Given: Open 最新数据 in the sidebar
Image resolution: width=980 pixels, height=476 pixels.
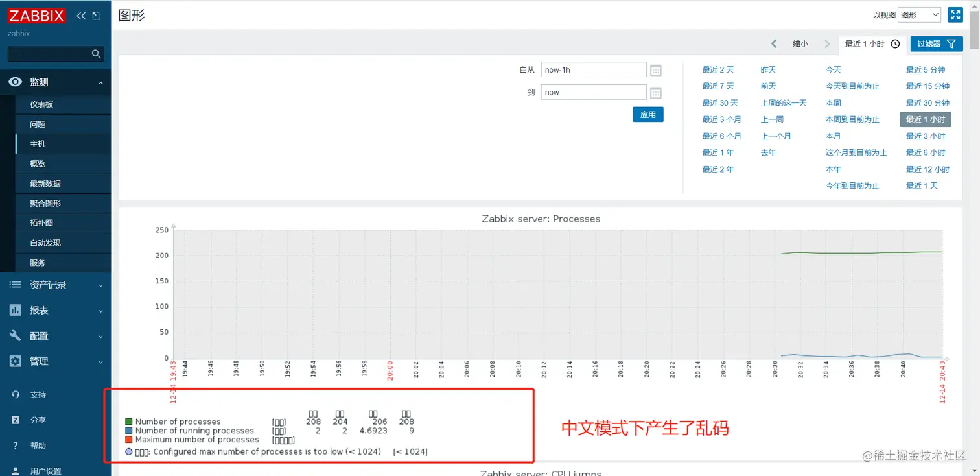Looking at the screenshot, I should point(45,184).
